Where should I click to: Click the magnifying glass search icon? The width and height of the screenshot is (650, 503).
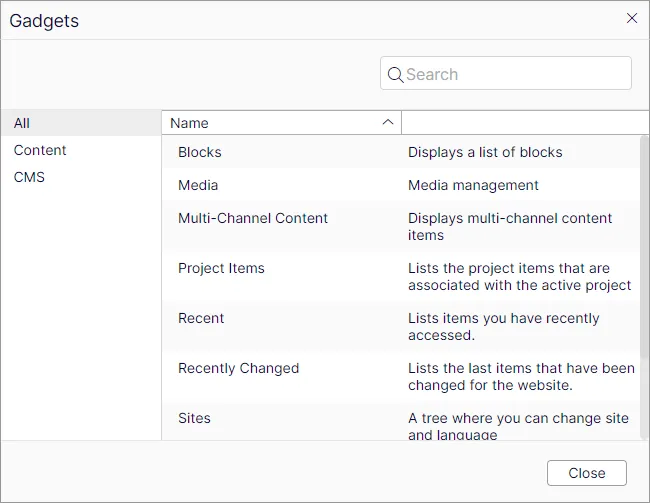pos(395,75)
